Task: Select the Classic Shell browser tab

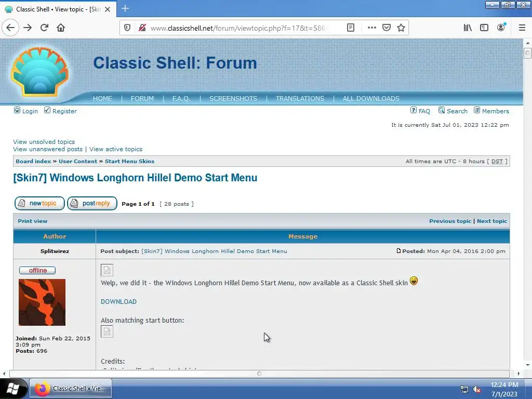Action: tap(58, 9)
